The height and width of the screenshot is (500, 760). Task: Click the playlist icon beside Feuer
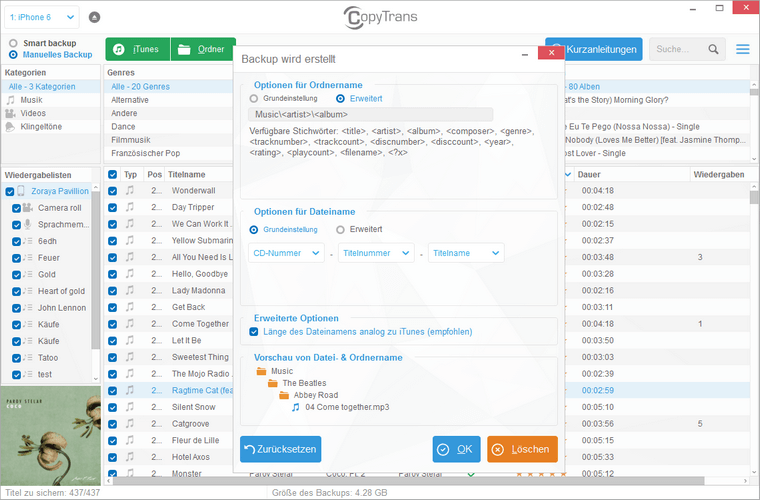point(28,258)
